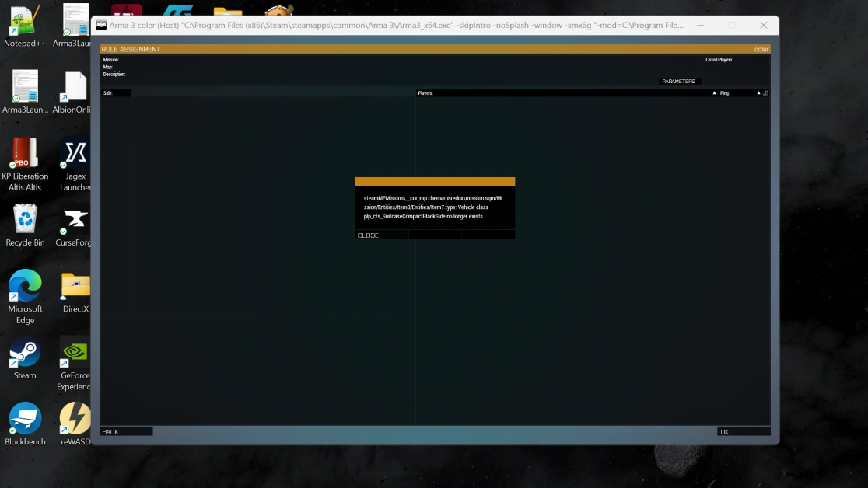The height and width of the screenshot is (488, 868).
Task: Close the mission error message dialog
Action: (381, 235)
